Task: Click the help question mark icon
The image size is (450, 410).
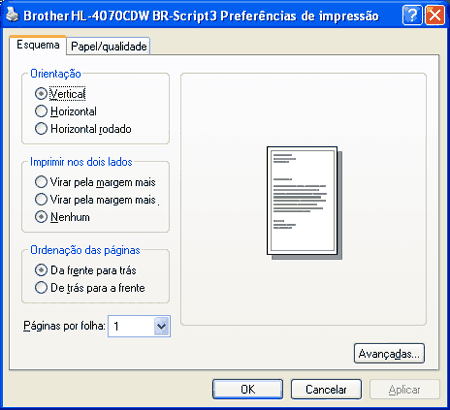Action: click(412, 15)
